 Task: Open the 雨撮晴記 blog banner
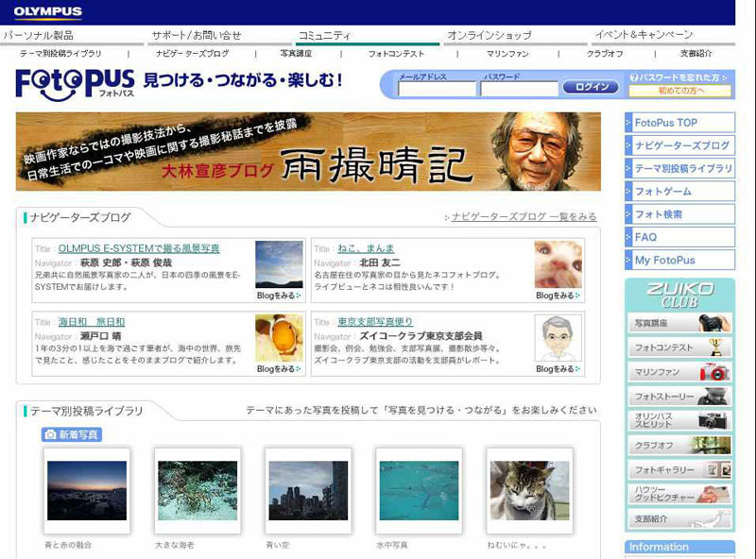tap(308, 152)
